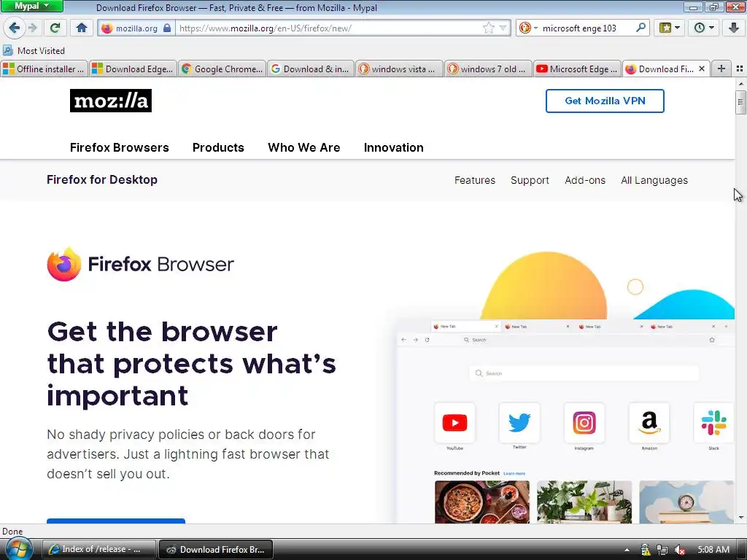
Task: Open the DuckDuckGo search engine dropdown
Action: pyautogui.click(x=528, y=28)
